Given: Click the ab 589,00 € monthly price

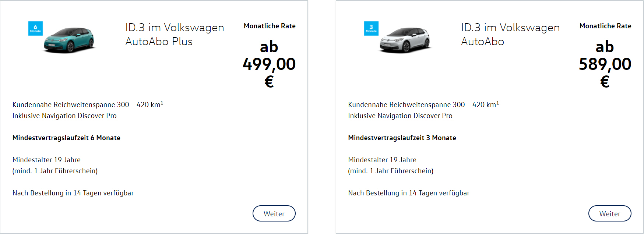Looking at the screenshot, I should [605, 64].
